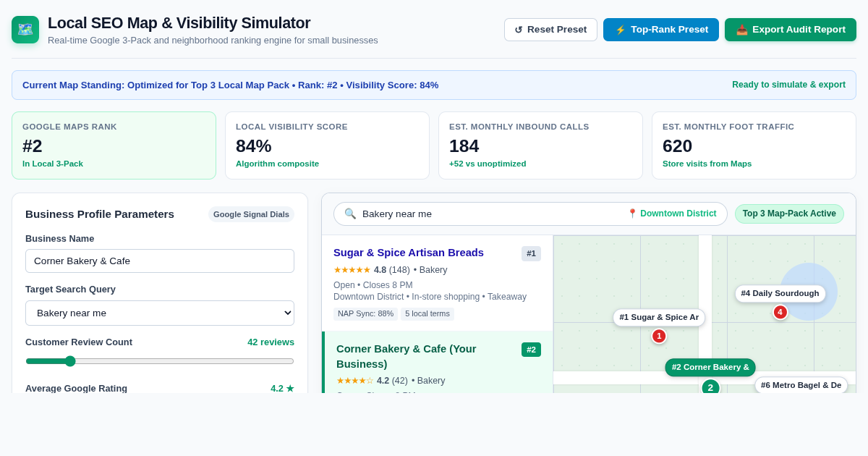
Task: Click the #1 Sugar & Spice map label
Action: click(x=659, y=317)
